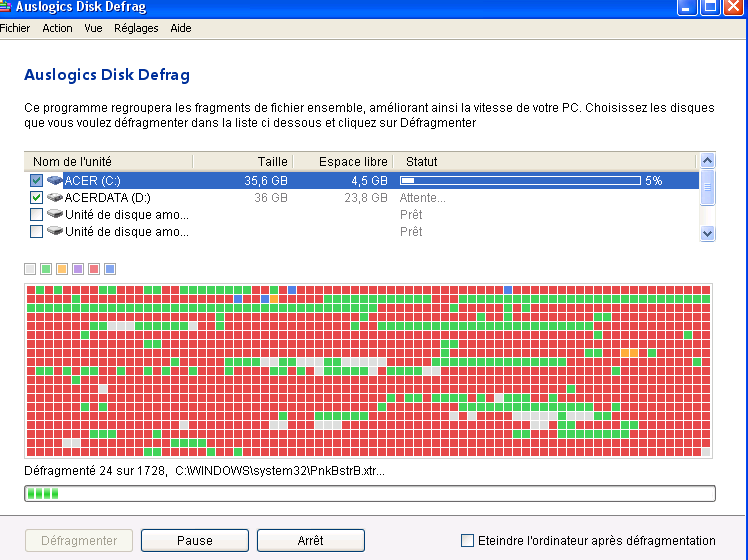Open the Réglages menu
748x560 pixels.
point(136,28)
